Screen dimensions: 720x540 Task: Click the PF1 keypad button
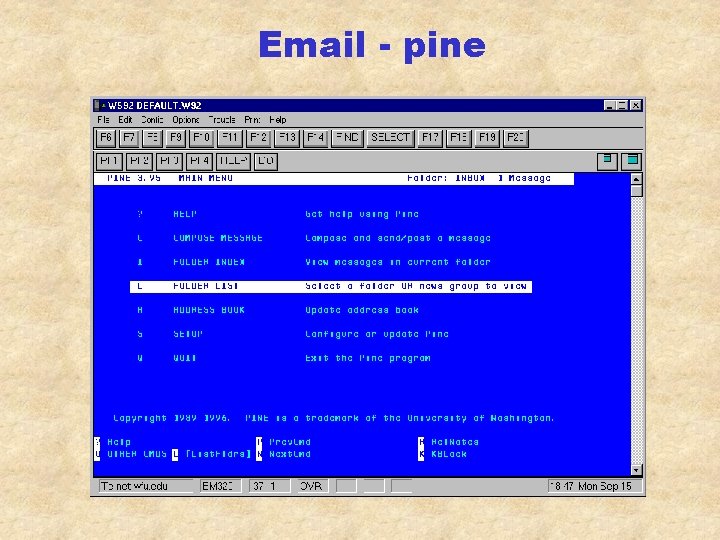coord(109,161)
